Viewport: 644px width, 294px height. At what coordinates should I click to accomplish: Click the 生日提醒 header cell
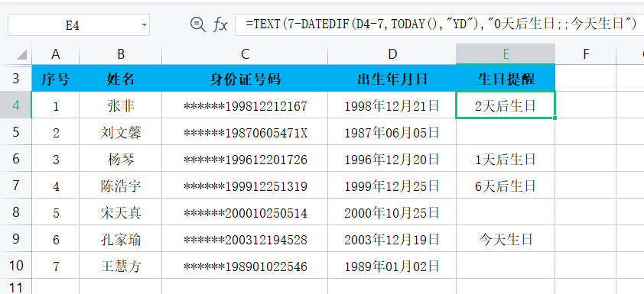[506, 78]
